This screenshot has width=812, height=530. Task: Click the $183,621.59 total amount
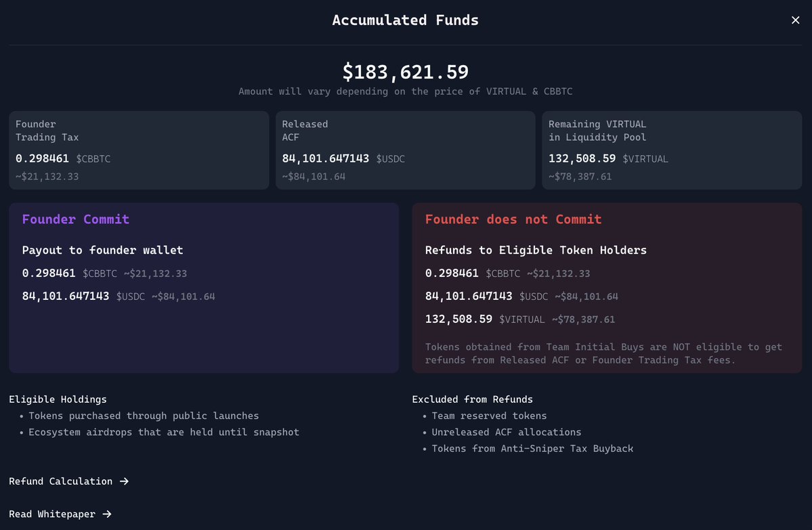(x=405, y=72)
